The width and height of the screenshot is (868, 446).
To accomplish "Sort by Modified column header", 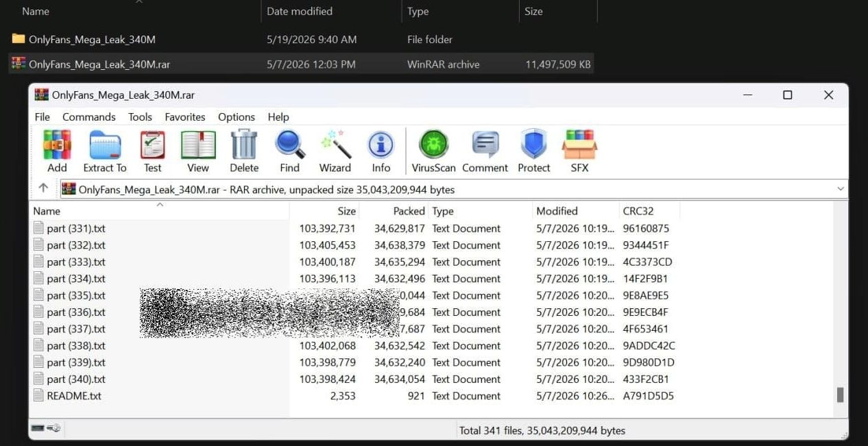I will pyautogui.click(x=575, y=211).
